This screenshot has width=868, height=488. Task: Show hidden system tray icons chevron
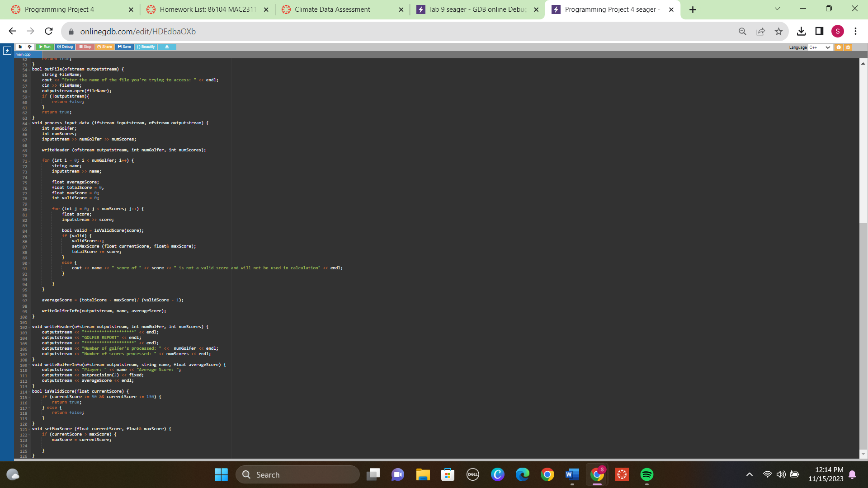(749, 474)
